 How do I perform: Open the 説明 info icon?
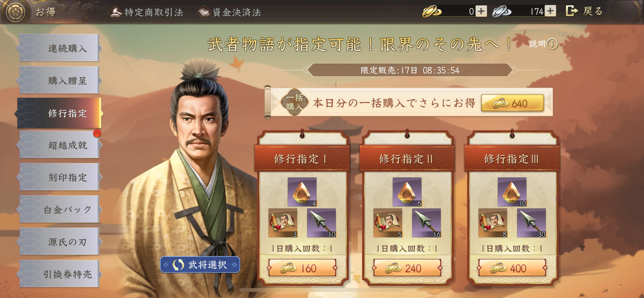tap(552, 44)
